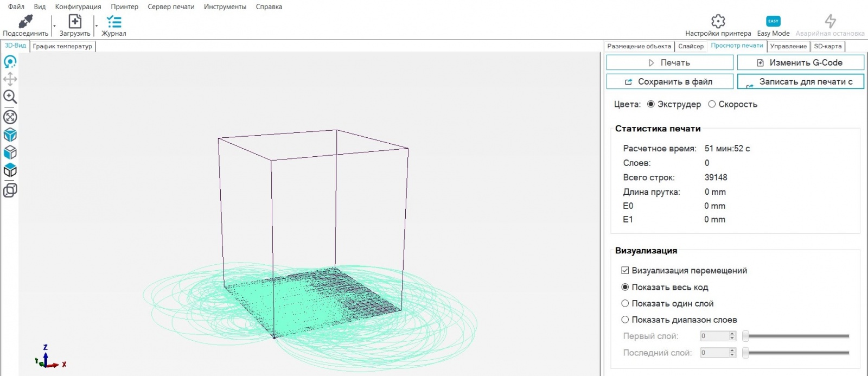Click the Первый слой number field
Screen dimensions: 868x376
click(714, 336)
